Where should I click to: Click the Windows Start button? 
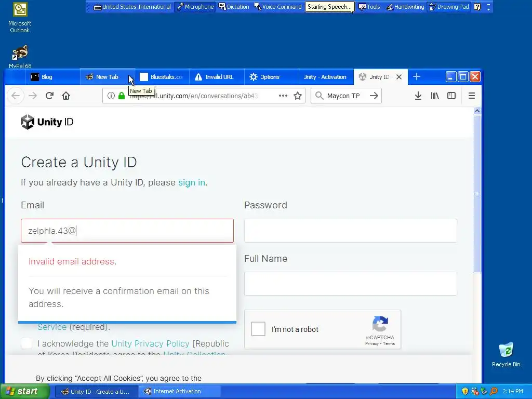click(24, 391)
